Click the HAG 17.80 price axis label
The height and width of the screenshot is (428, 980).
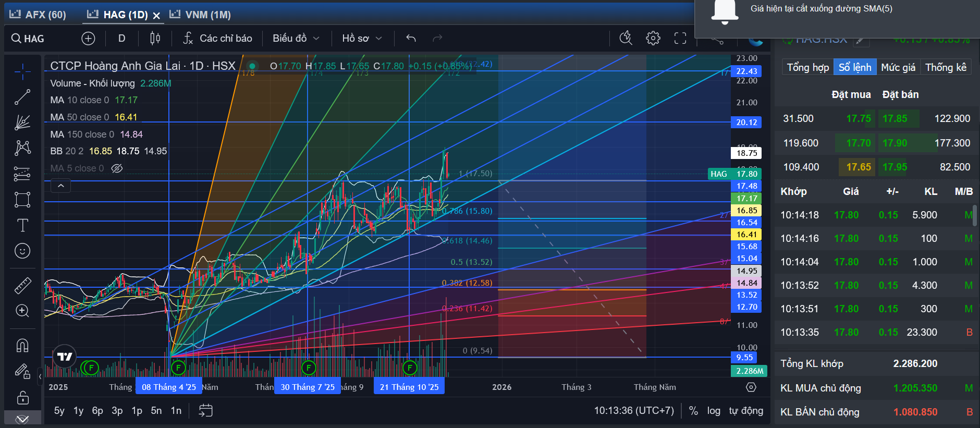point(735,174)
